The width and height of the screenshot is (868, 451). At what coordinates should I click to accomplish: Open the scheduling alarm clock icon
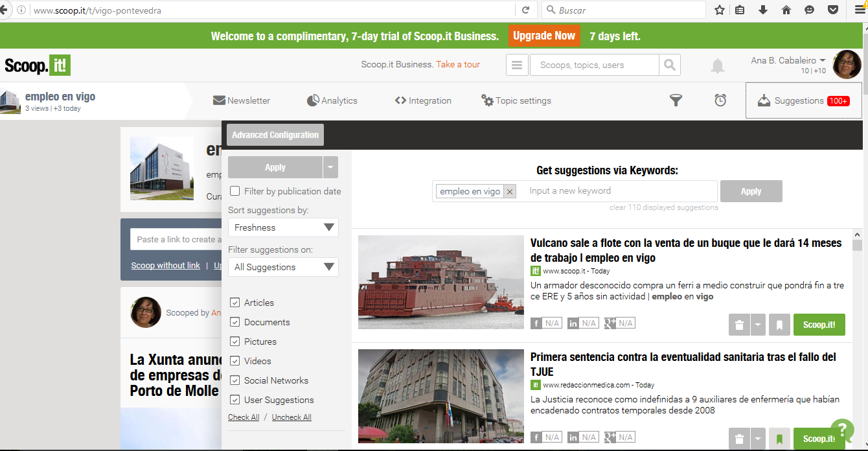click(x=720, y=100)
